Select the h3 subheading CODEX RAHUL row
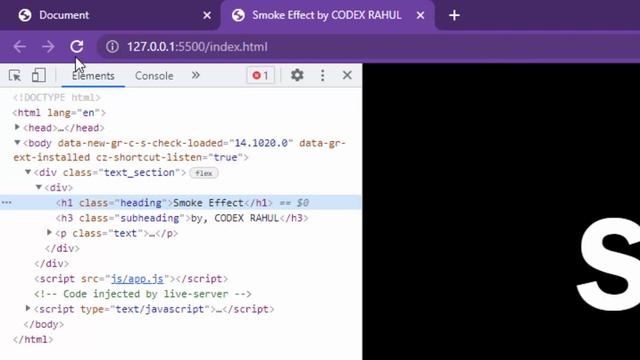This screenshot has height=360, width=640. [x=181, y=218]
